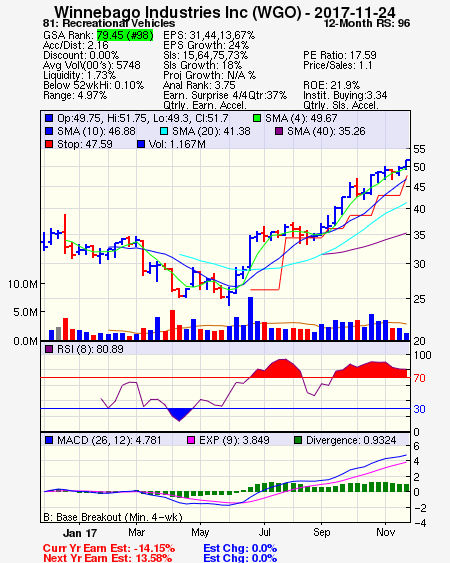This screenshot has width=450, height=563.
Task: Click the '5.0M' volume axis label
Action: coord(25,312)
